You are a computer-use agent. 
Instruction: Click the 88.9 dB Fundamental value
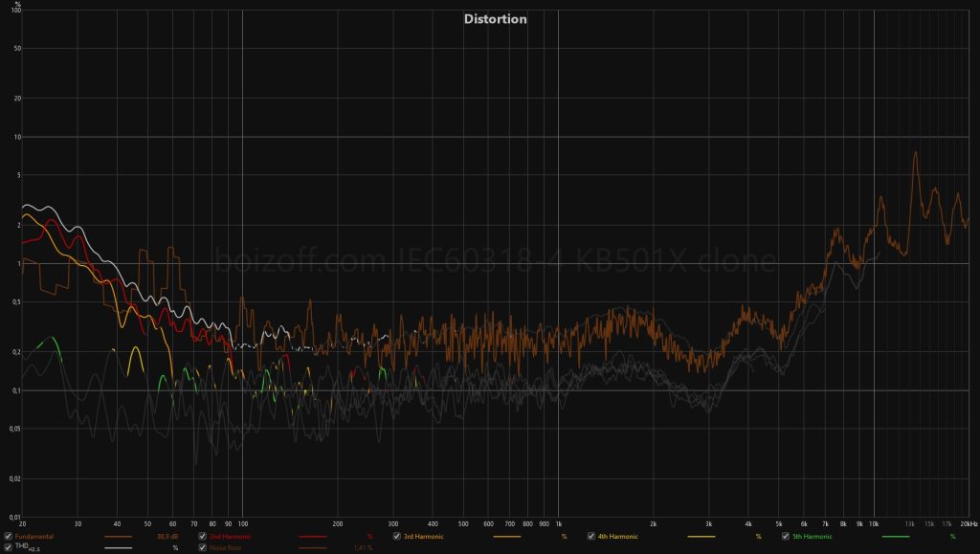(x=167, y=537)
